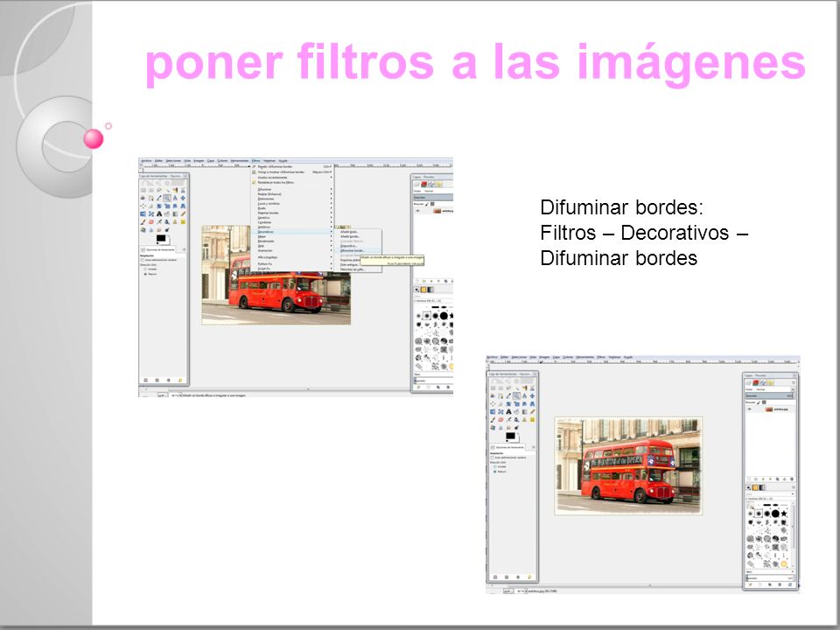The image size is (840, 630).
Task: Choose Decorativos submenu entry in Filtros menu
Action: pyautogui.click(x=292, y=232)
